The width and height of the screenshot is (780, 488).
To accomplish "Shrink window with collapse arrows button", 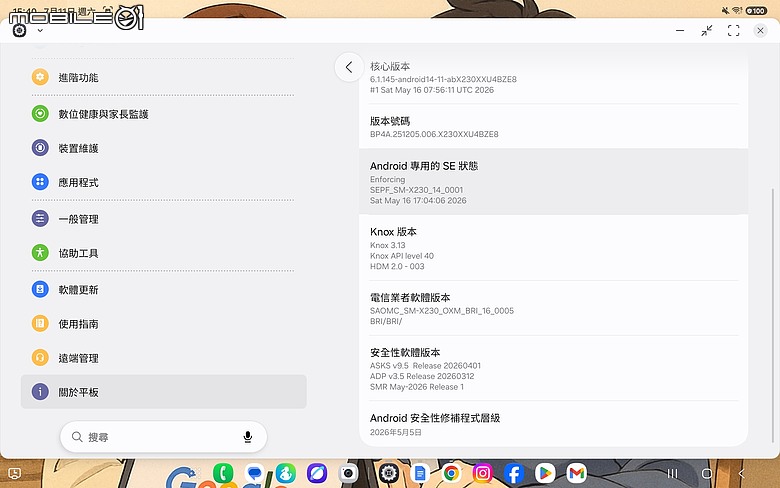I will point(706,31).
